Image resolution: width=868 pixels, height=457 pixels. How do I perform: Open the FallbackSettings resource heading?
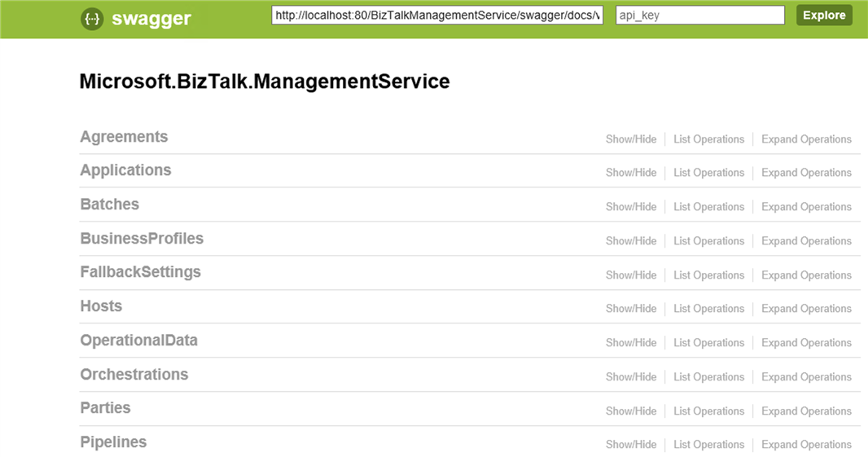141,272
